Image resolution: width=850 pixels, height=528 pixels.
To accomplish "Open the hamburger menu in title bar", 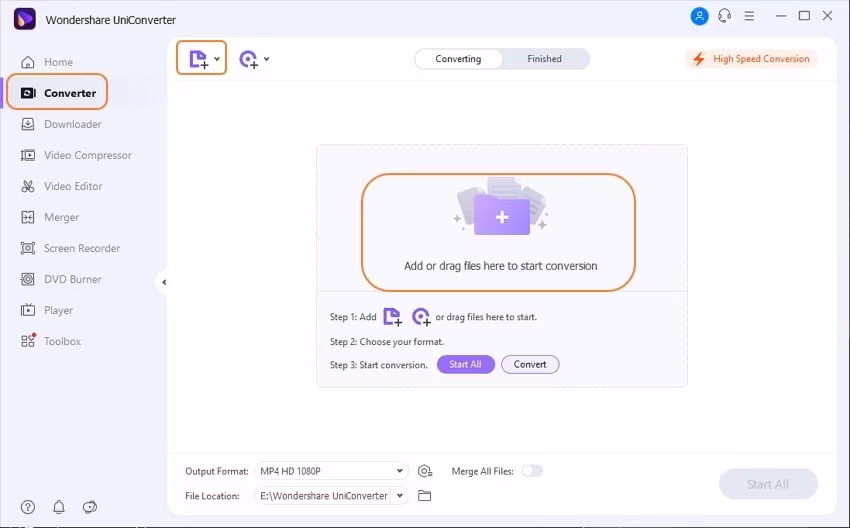I will 749,16.
